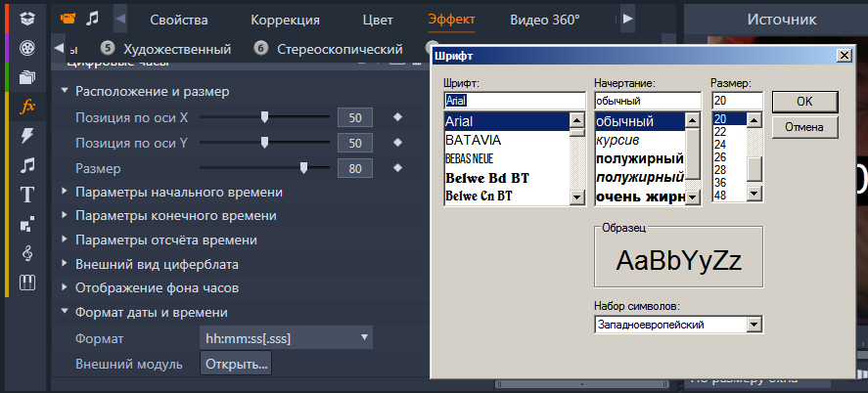Select the 5 Художественный effects category
Viewport: 868px width, 393px height.
click(x=166, y=49)
